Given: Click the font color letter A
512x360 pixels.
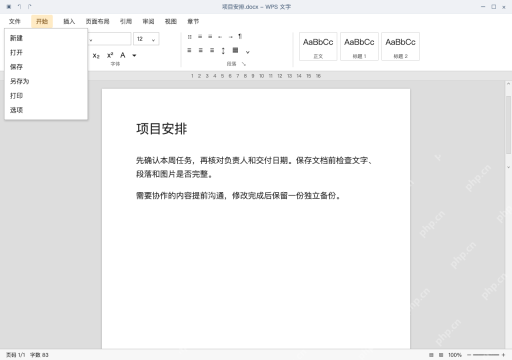Looking at the screenshot, I should pyautogui.click(x=123, y=55).
